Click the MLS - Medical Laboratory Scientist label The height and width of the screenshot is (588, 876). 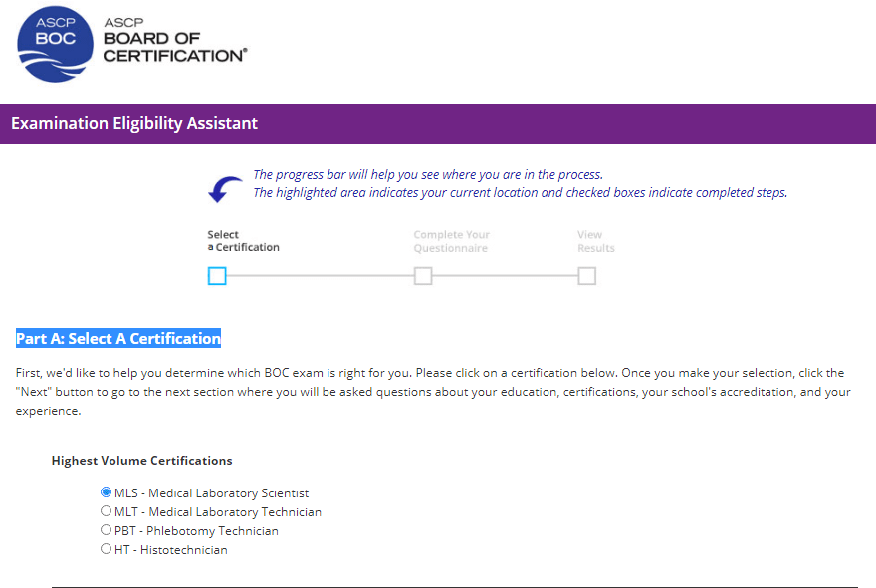[211, 491]
